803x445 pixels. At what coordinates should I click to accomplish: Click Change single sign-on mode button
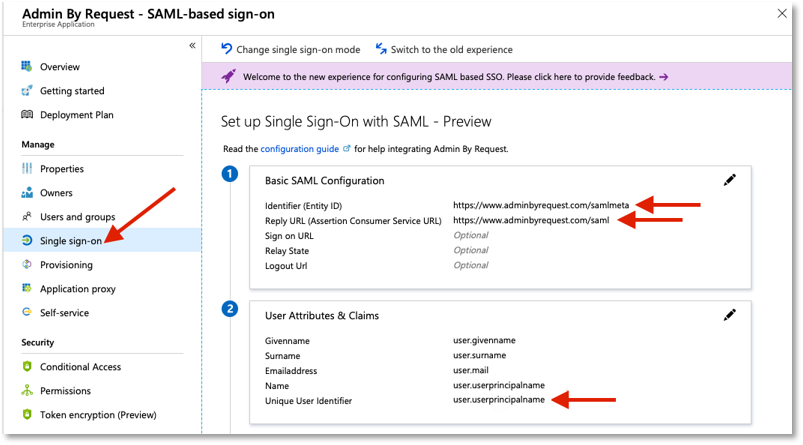[290, 49]
